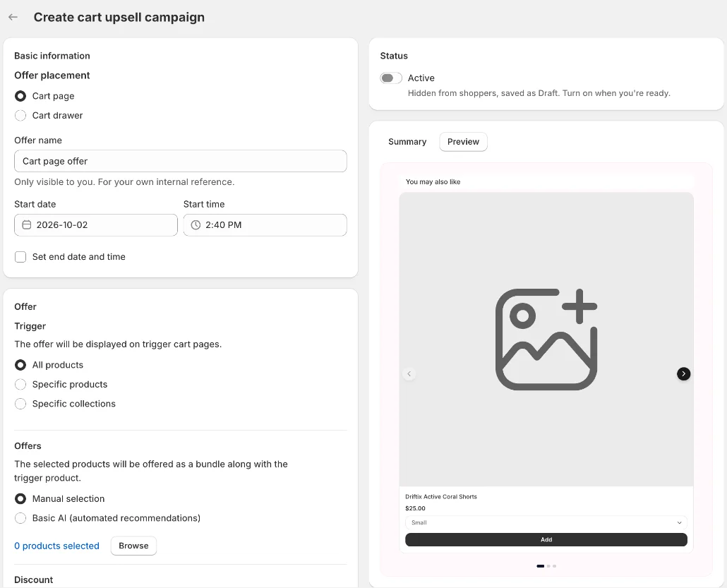Screen dimensions: 727x588
Task: Select the Cart drawer placement option
Action: [x=20, y=116]
